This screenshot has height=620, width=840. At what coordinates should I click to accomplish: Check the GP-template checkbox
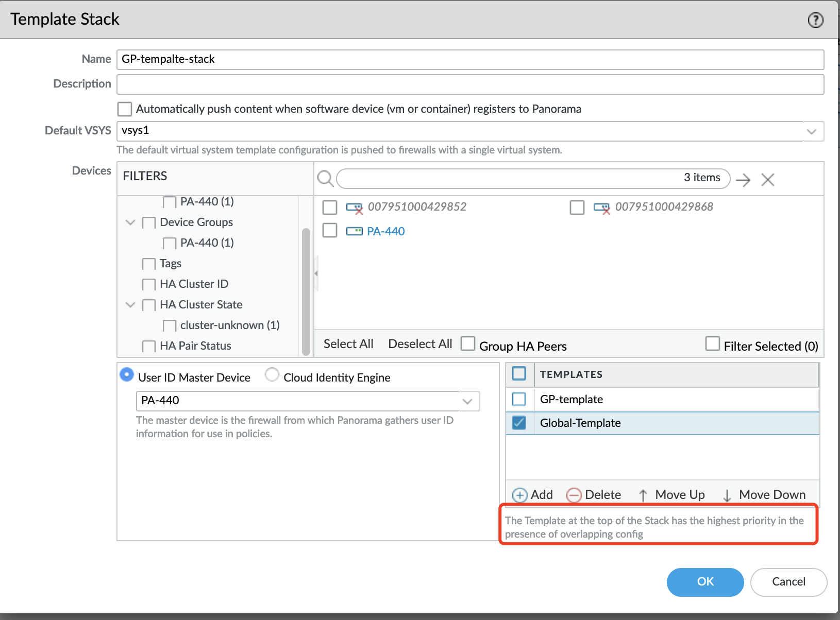click(x=519, y=399)
